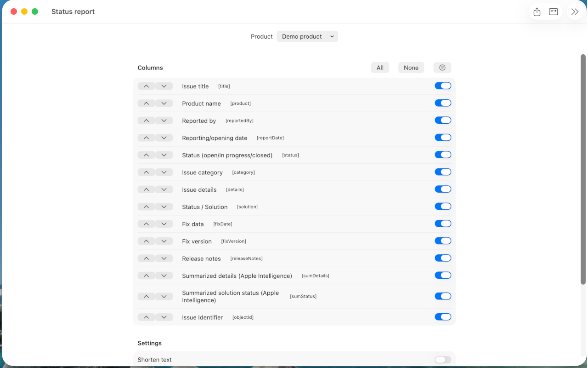The image size is (588, 368).
Task: Click the double chevron overflow icon
Action: coord(575,12)
